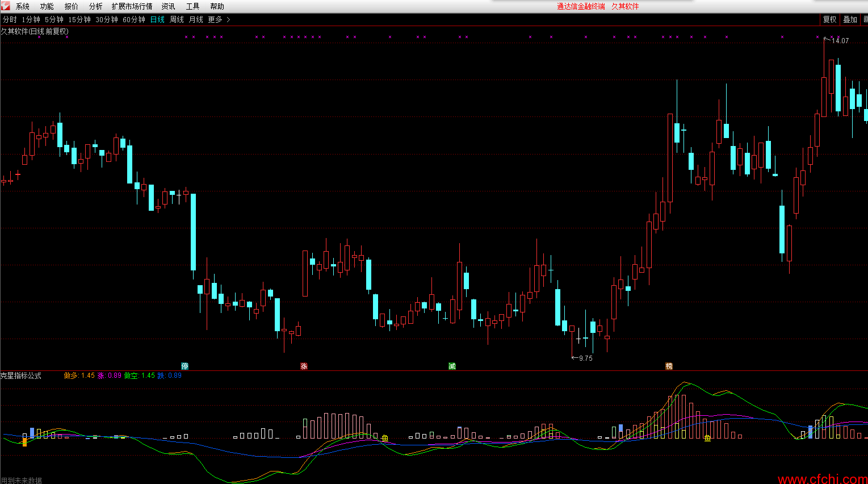The height and width of the screenshot is (484, 868).
Task: Select the 60分钟 period tab
Action: coord(134,19)
